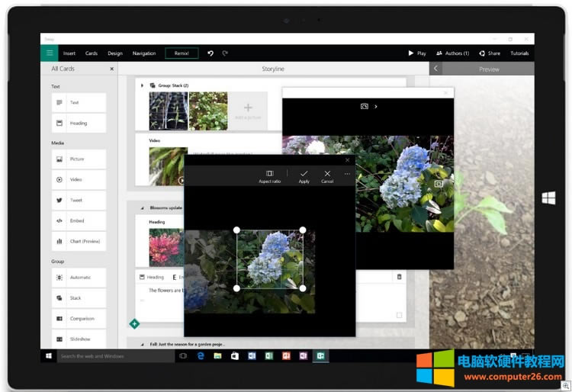Insert an Embed card
Image resolution: width=572 pixels, height=392 pixels.
[x=79, y=221]
